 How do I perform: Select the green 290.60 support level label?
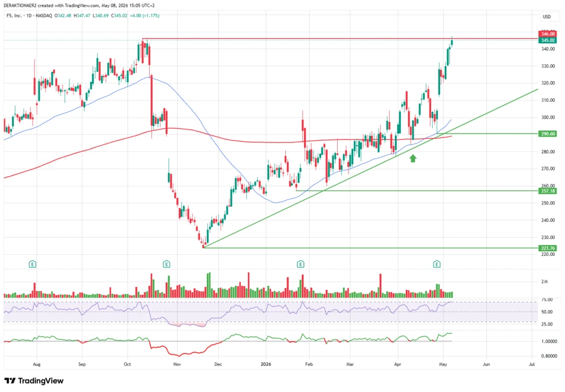[547, 134]
